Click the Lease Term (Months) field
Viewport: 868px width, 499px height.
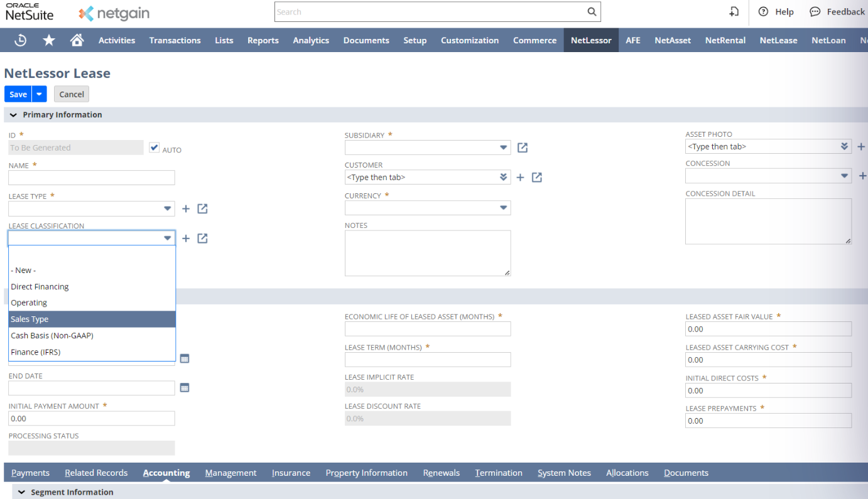point(428,360)
